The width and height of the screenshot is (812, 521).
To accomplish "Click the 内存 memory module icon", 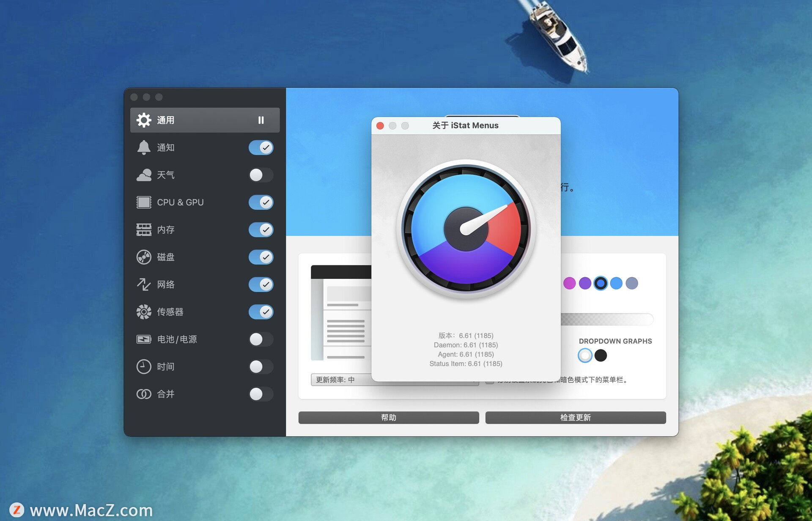I will tap(144, 229).
